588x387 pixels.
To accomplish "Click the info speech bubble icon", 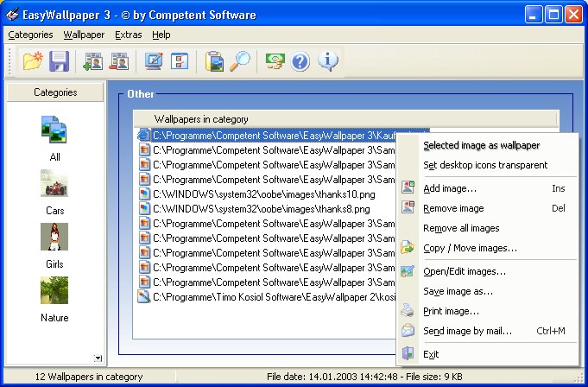I will 328,61.
